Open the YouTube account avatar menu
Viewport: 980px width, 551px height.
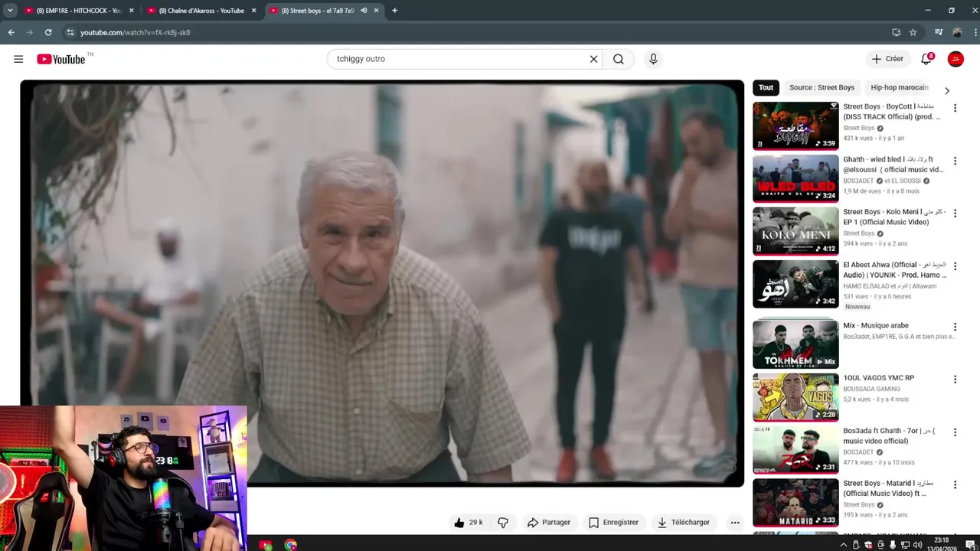click(955, 59)
